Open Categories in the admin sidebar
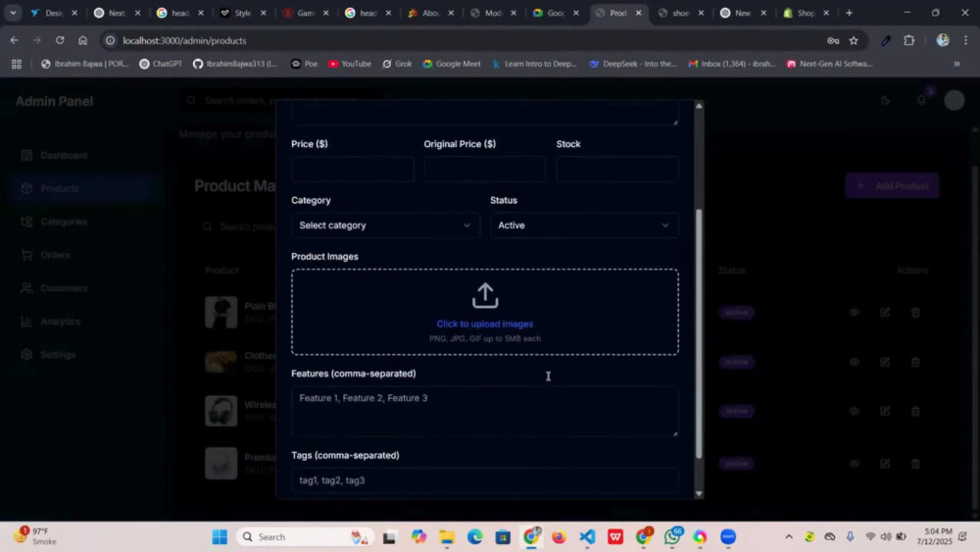980x552 pixels. tap(81, 222)
